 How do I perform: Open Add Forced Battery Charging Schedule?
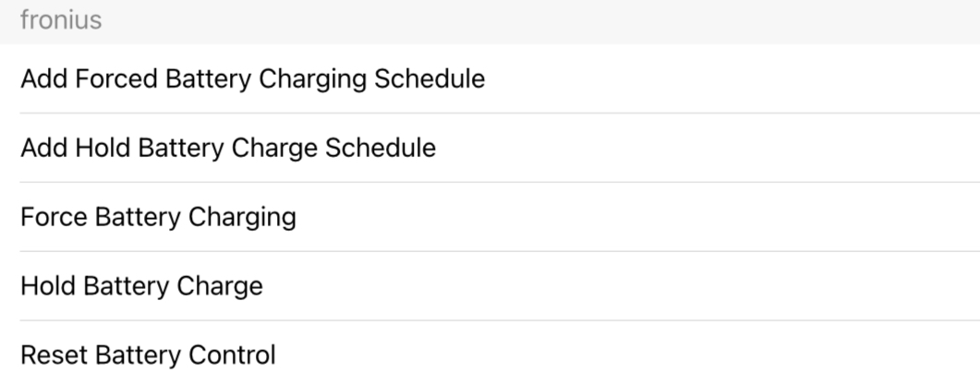click(x=252, y=78)
